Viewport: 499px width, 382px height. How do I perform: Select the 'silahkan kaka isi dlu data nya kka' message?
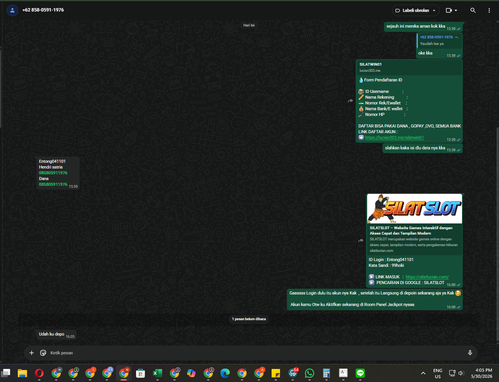pyautogui.click(x=422, y=148)
